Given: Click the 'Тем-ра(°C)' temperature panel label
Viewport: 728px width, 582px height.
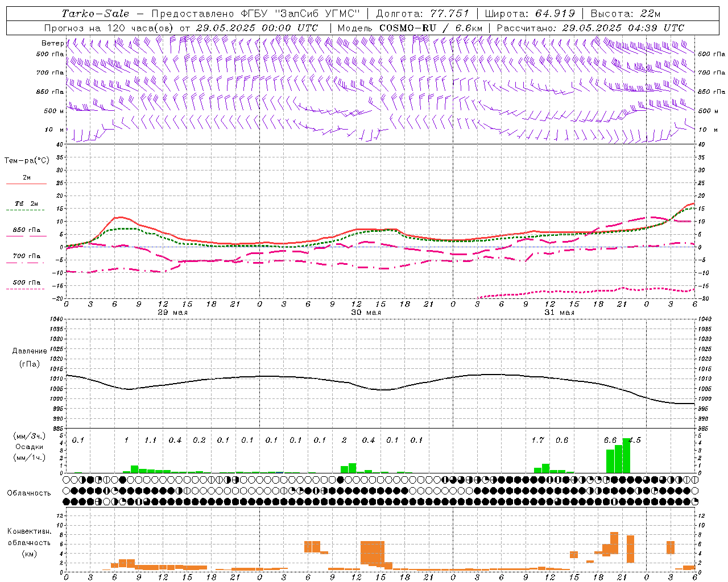Looking at the screenshot, I should pos(27,161).
